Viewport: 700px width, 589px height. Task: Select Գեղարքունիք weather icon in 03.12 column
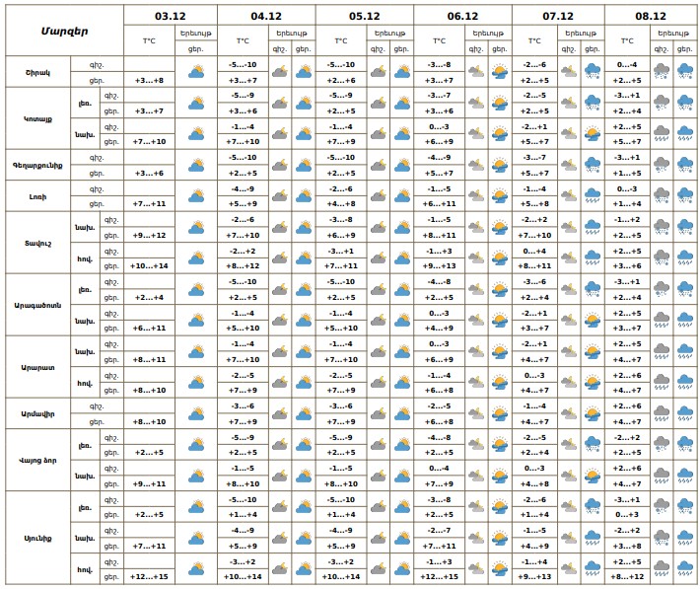point(195,166)
